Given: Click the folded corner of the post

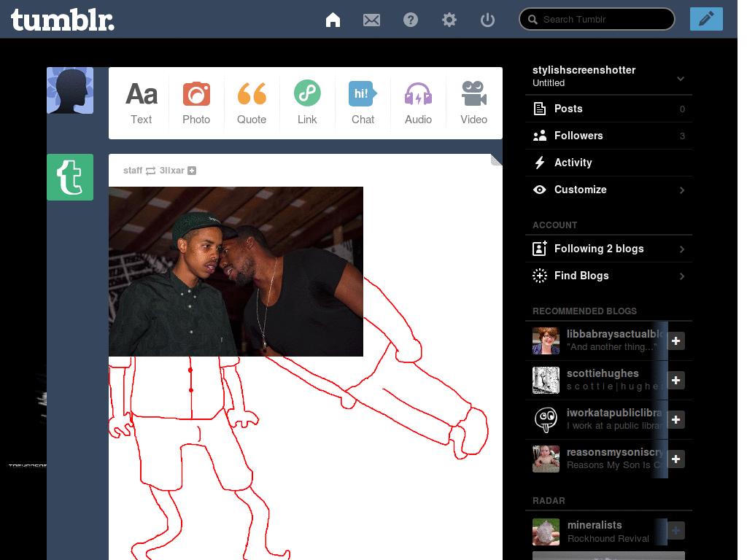Looking at the screenshot, I should click(x=496, y=160).
